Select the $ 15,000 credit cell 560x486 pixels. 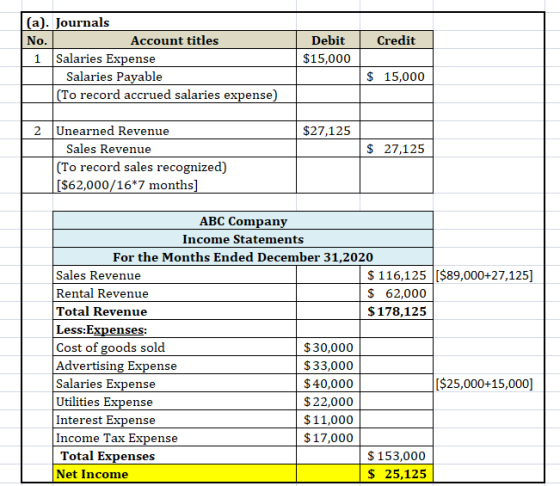[x=396, y=76]
